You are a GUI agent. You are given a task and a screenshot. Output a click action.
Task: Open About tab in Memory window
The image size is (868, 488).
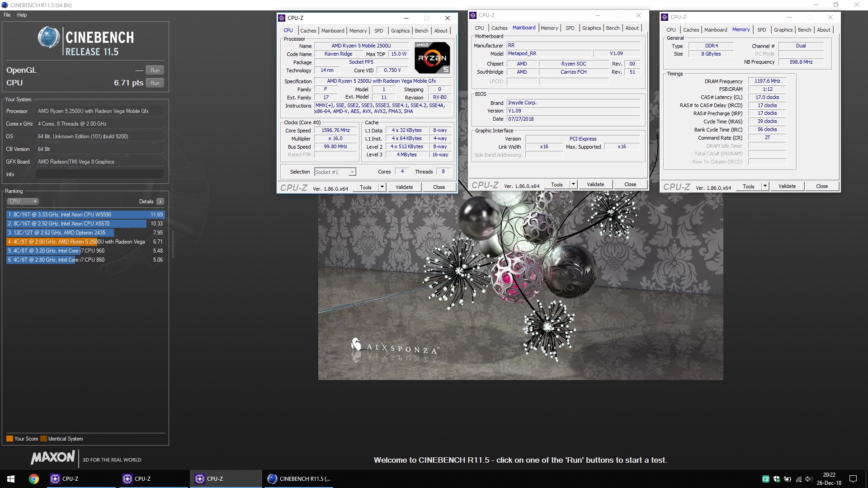(x=823, y=30)
